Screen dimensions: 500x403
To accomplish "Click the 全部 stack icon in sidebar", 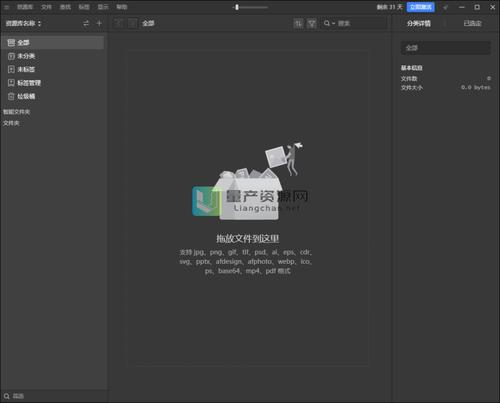I will (x=11, y=43).
